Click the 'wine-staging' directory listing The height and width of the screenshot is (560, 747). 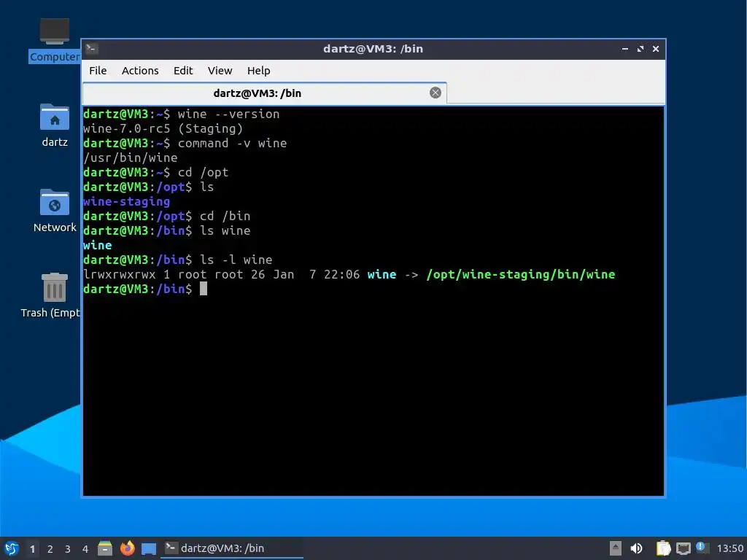click(x=126, y=201)
